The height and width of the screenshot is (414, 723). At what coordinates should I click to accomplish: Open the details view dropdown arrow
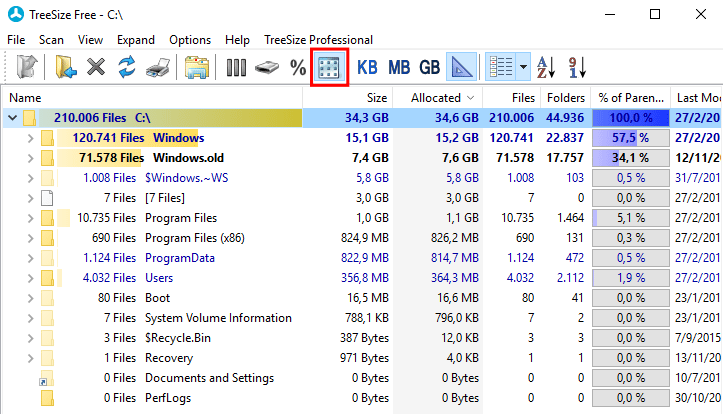tap(523, 67)
